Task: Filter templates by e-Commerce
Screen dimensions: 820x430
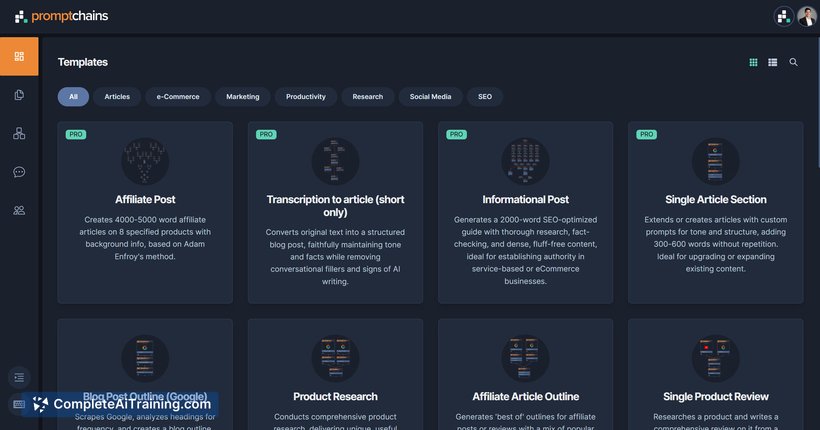Action: point(178,97)
